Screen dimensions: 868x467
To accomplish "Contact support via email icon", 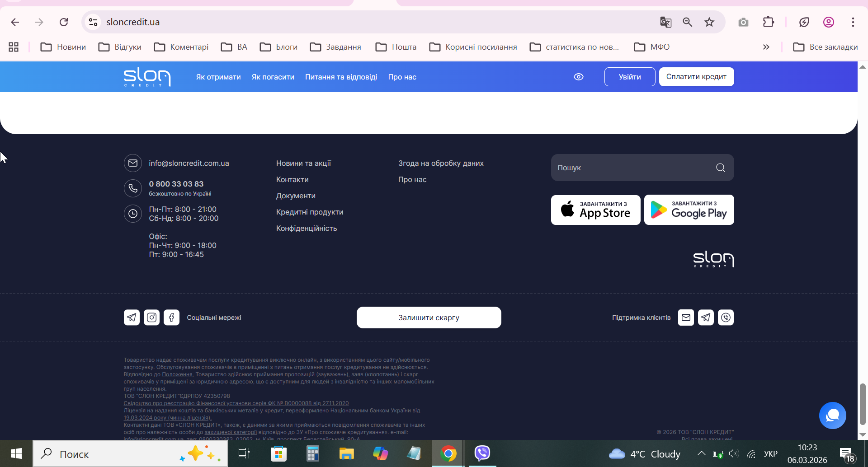I will pyautogui.click(x=686, y=318).
